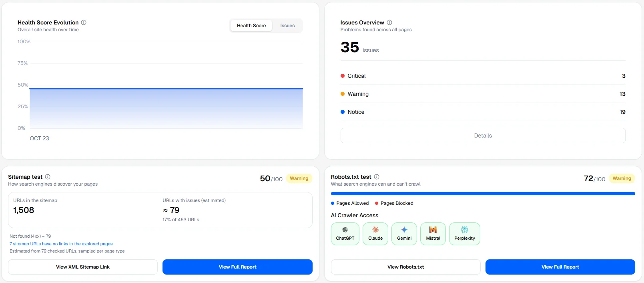644x283 pixels.
Task: Click the '17% of 463 URLs' text
Action: click(181, 220)
